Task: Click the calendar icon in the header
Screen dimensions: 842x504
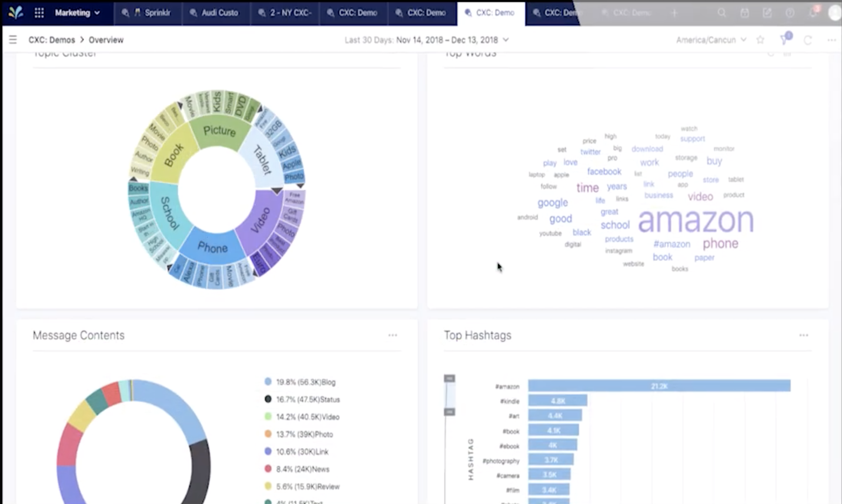Action: [x=744, y=12]
